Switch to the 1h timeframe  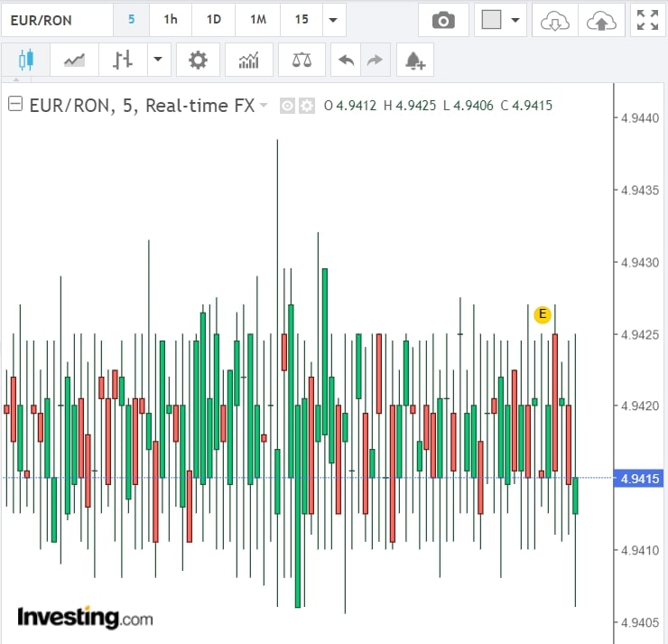(x=170, y=20)
